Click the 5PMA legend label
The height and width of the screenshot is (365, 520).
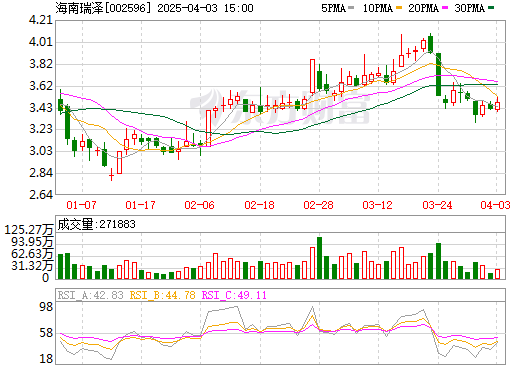tap(333, 8)
